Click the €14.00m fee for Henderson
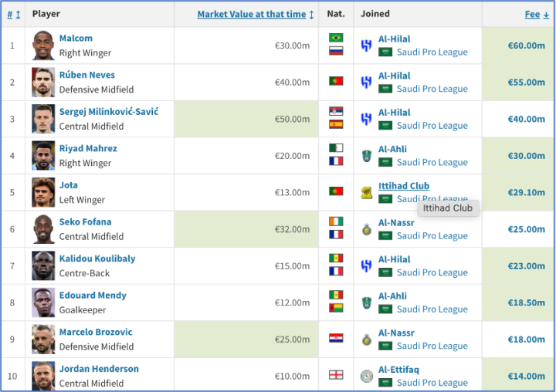The image size is (556, 392). [526, 377]
